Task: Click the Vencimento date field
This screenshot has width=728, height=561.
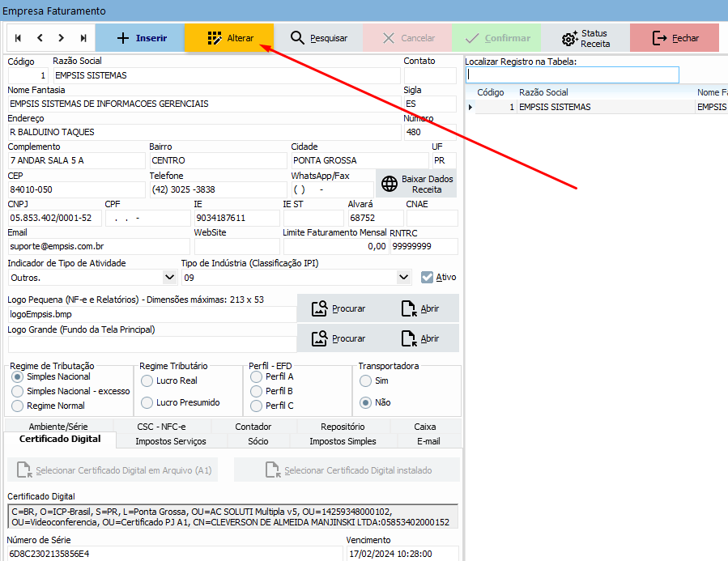Action: pyautogui.click(x=402, y=554)
